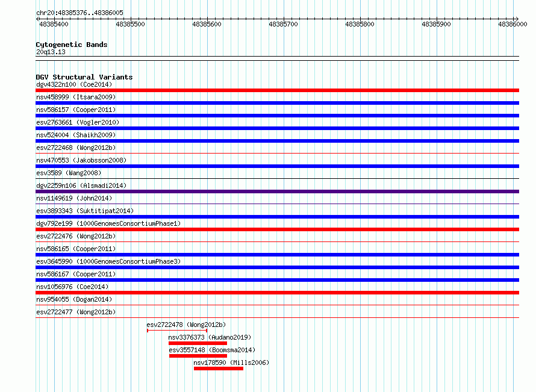This screenshot has height=392, width=536.
Task: Open esv3893343 (Suktitipat2014) variant
Action: click(x=85, y=211)
